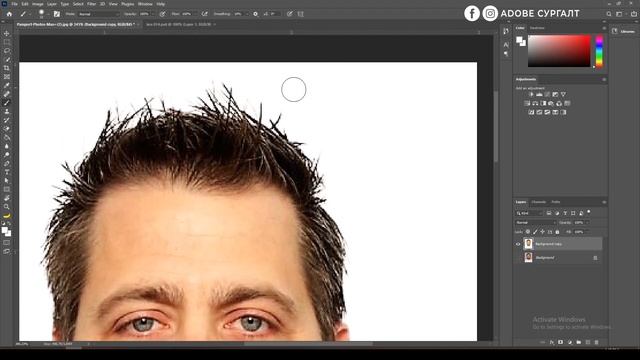Open the Window menu
This screenshot has height=360, width=640.
click(x=145, y=4)
